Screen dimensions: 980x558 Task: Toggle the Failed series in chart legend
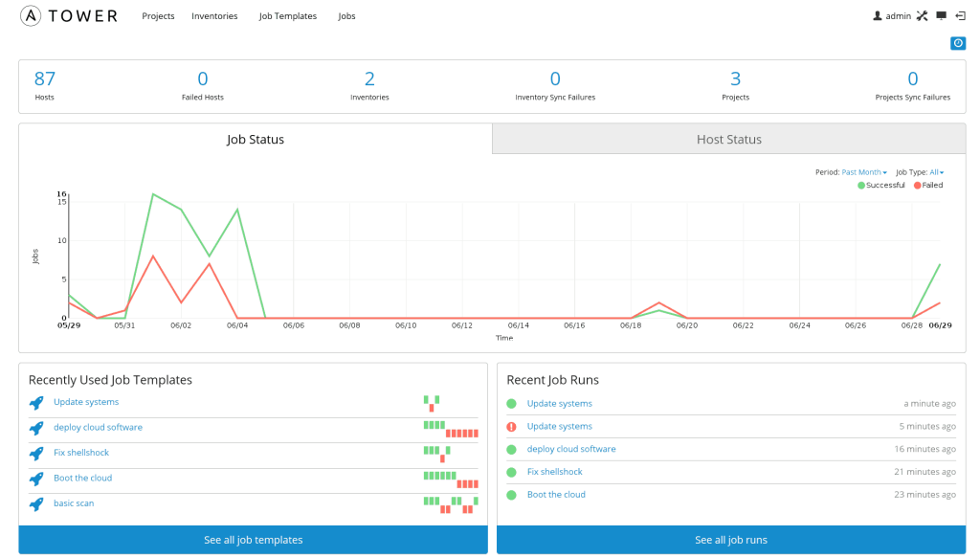927,185
